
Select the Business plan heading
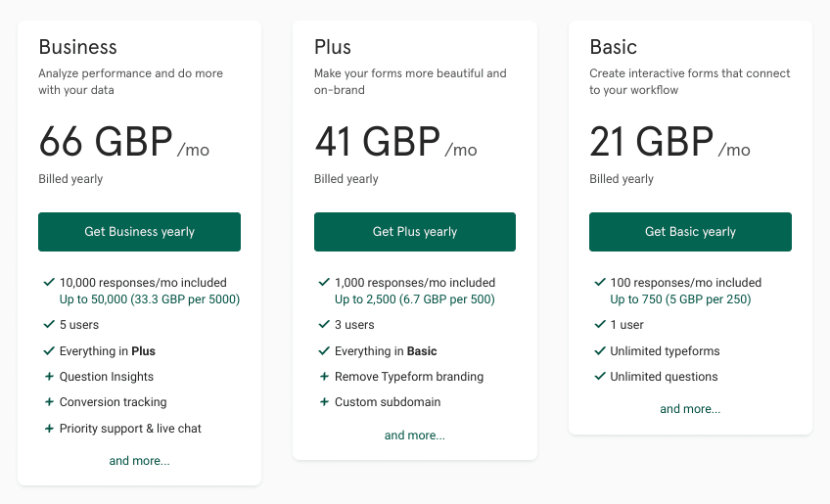pyautogui.click(x=78, y=47)
